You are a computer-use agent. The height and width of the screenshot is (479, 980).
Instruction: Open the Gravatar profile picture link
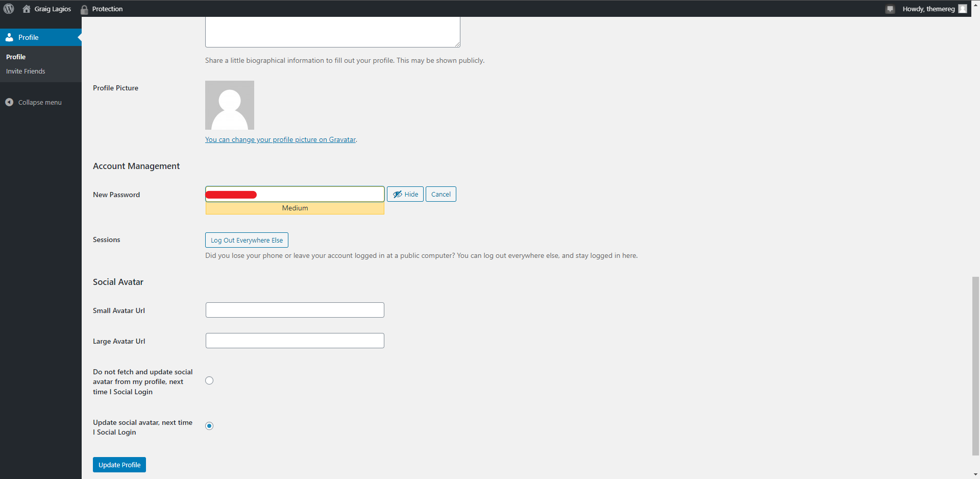point(280,139)
